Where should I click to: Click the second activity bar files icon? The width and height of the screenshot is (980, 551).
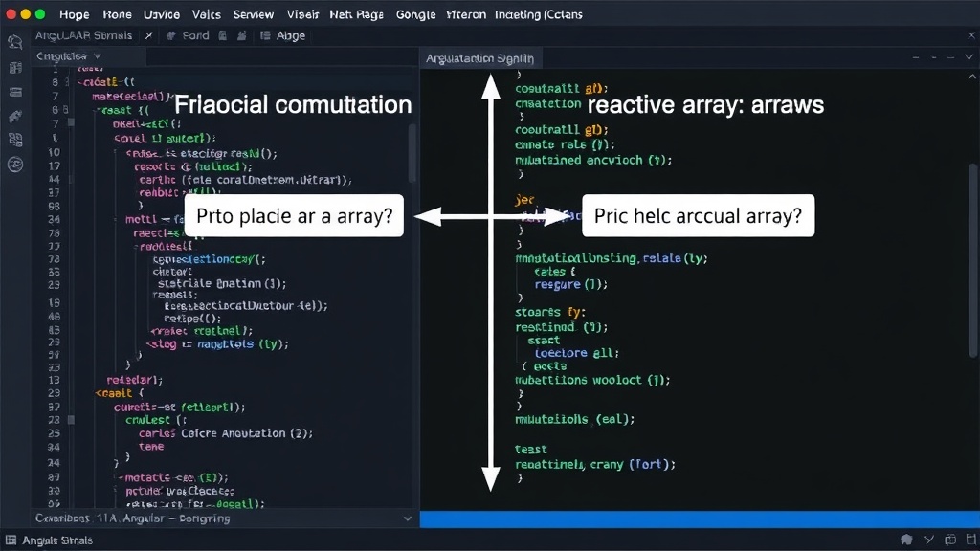pyautogui.click(x=15, y=68)
